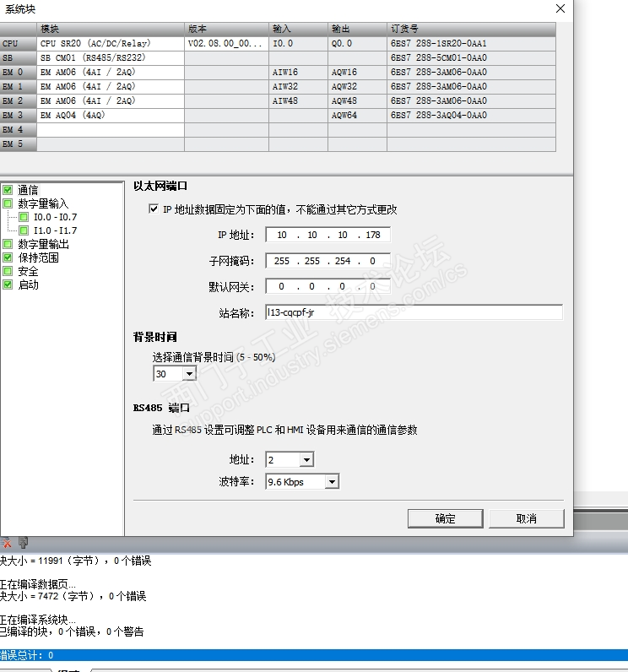Select the EM 3 row header
The image size is (628, 672).
(19, 116)
